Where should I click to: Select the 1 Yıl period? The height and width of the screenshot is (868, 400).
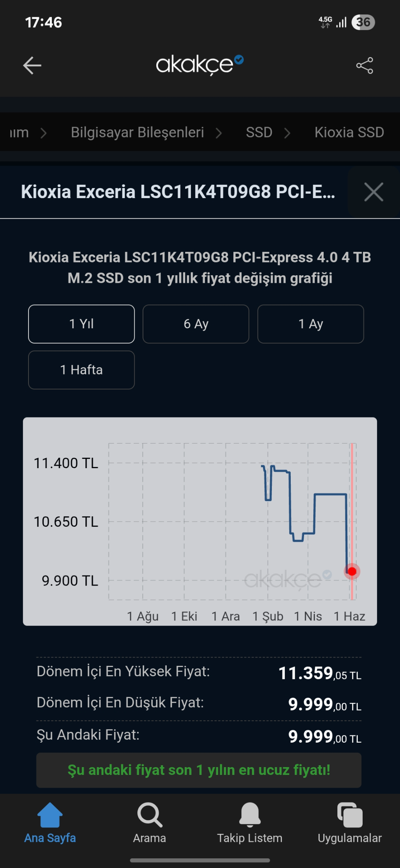[82, 324]
